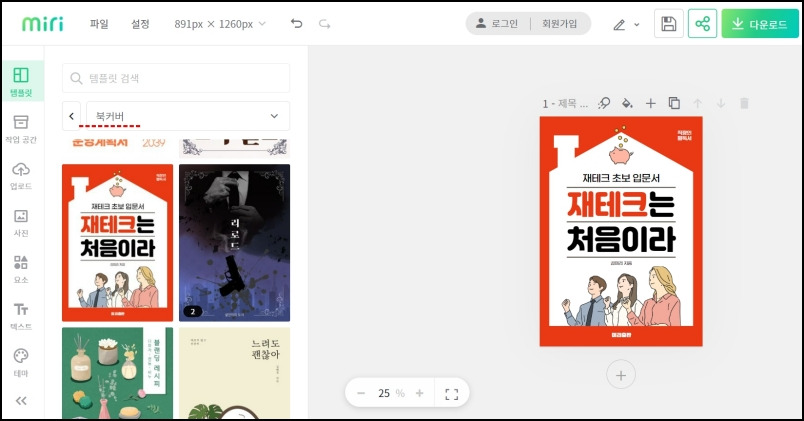Image resolution: width=804 pixels, height=421 pixels.
Task: Open the 파일 menu
Action: click(99, 24)
